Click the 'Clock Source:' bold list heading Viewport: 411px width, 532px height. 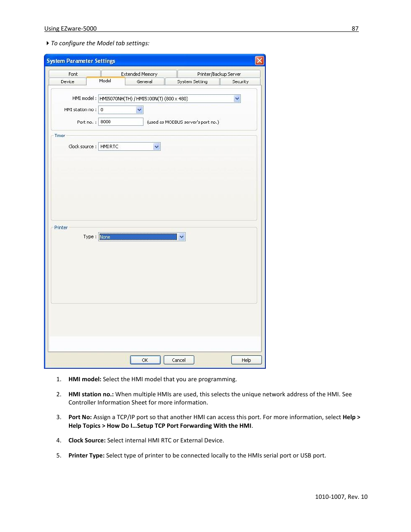point(87,440)
